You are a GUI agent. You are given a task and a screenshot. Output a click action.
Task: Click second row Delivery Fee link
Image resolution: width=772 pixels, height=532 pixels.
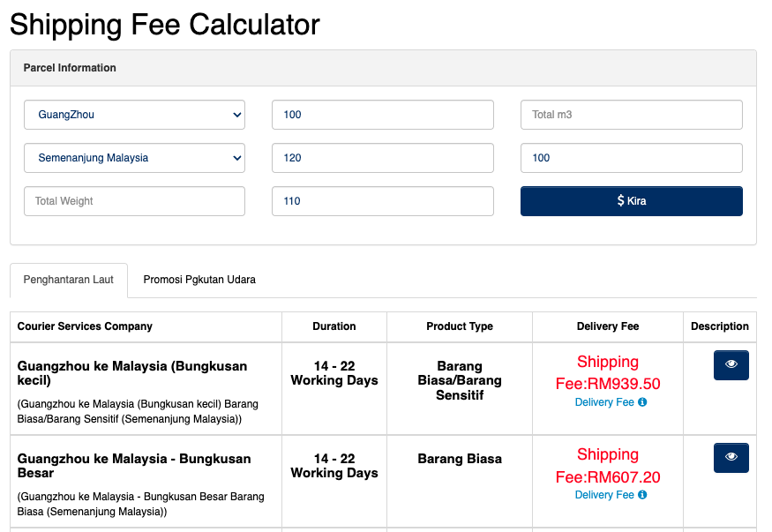coord(604,495)
